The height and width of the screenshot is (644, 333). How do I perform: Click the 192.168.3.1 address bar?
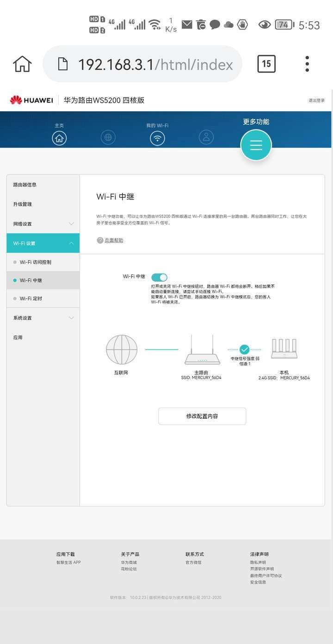click(142, 64)
